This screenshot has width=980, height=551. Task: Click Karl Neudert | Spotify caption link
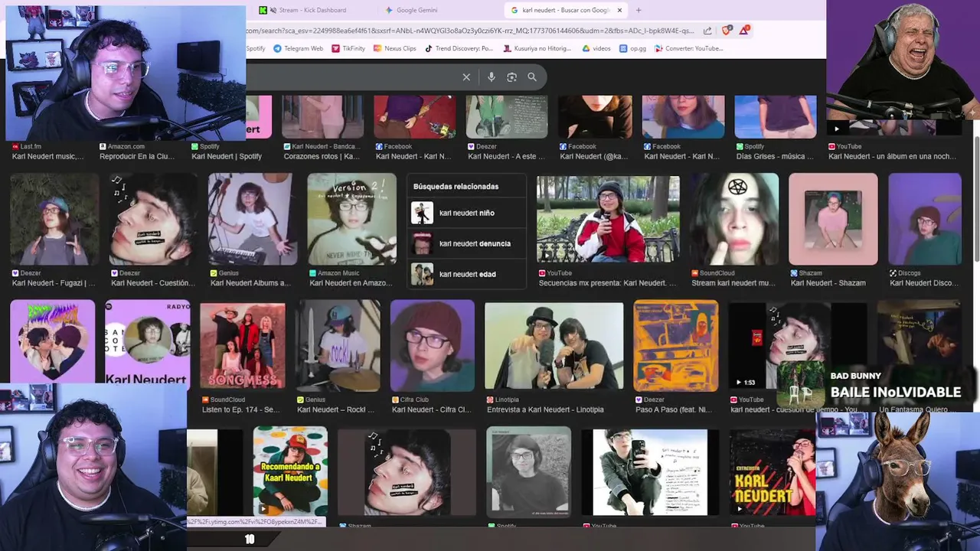tap(227, 156)
